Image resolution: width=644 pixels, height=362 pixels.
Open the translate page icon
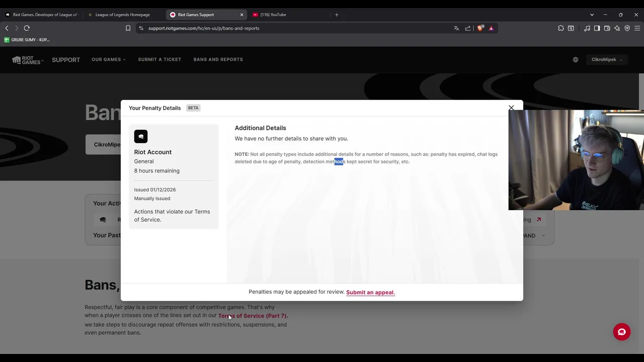click(456, 28)
